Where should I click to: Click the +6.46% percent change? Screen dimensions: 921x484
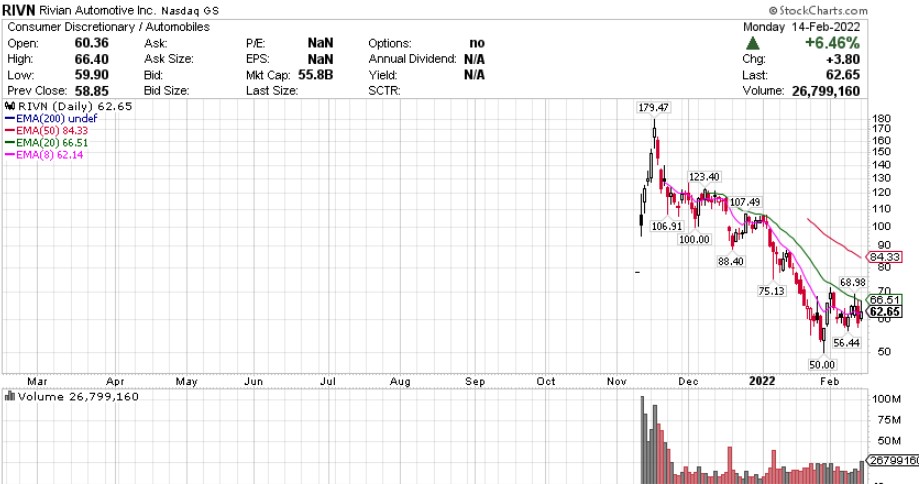pos(832,43)
